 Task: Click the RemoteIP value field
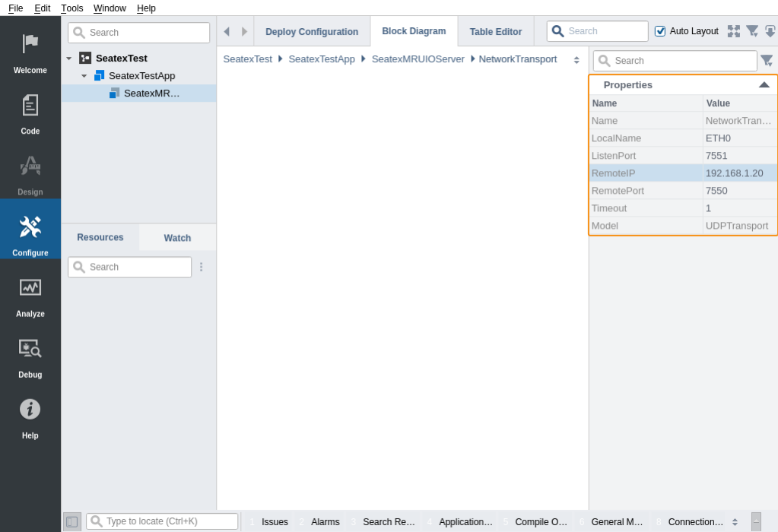click(739, 173)
